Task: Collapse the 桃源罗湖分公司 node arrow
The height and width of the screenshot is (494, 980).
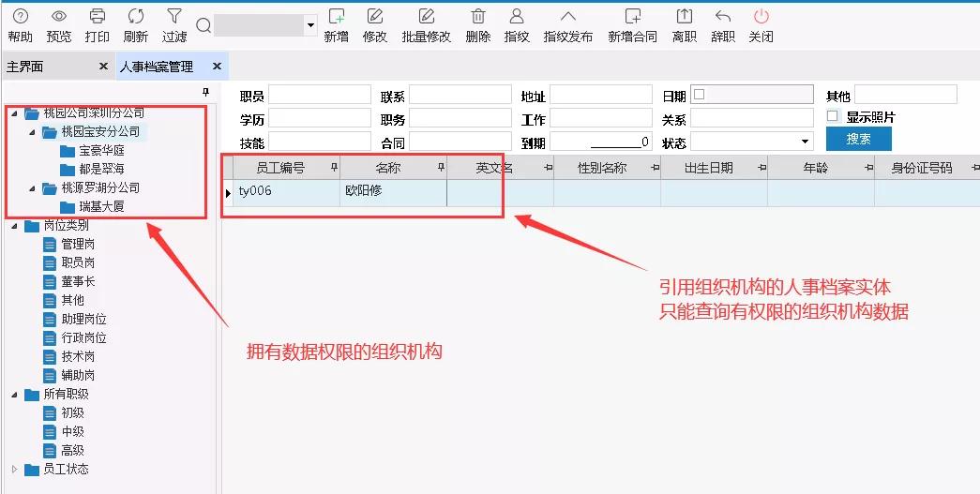Action: point(32,188)
